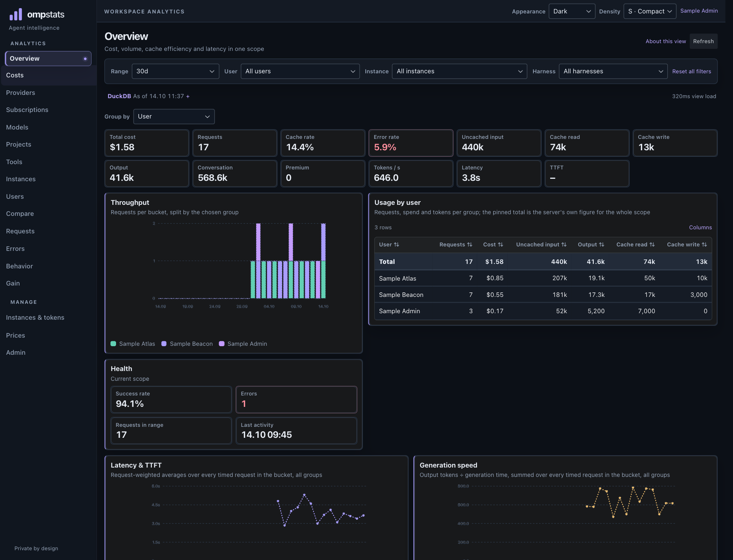Select the Total cost $1.58 card
The width and height of the screenshot is (733, 560).
(x=147, y=143)
